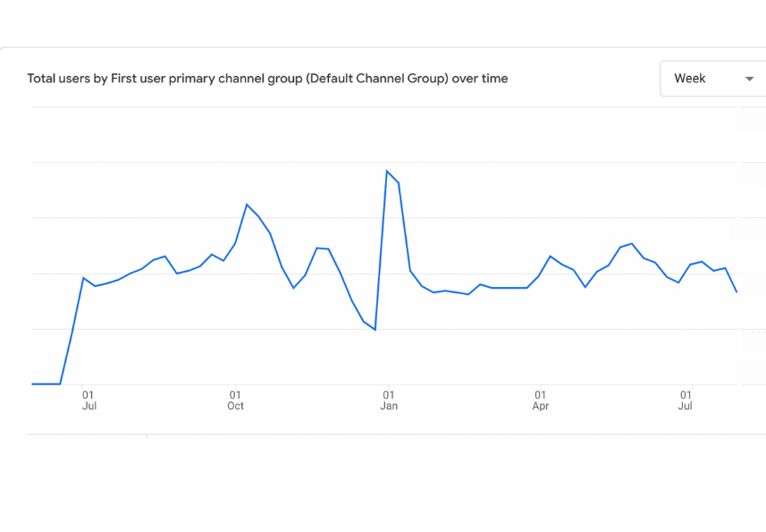Click the leftmost 01 Jul axis label
The width and height of the screenshot is (766, 532).
[88, 400]
